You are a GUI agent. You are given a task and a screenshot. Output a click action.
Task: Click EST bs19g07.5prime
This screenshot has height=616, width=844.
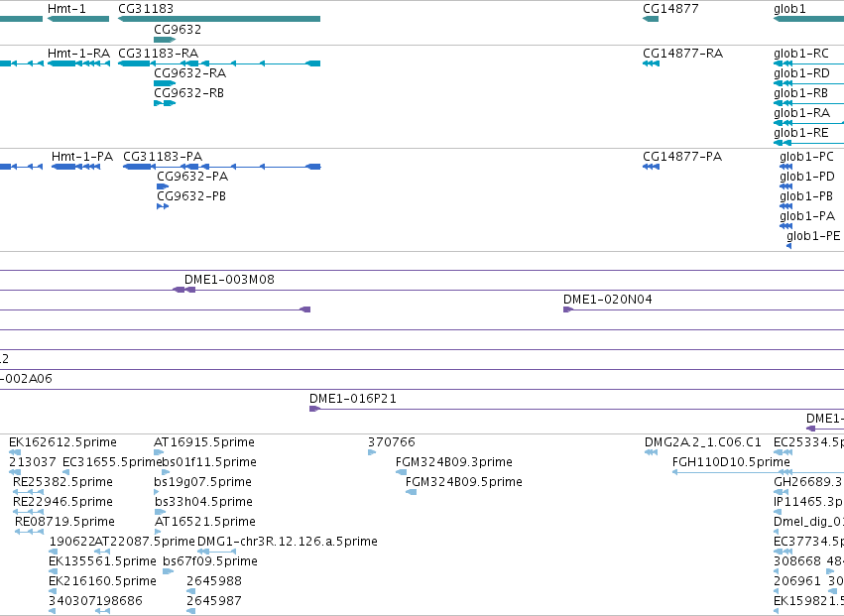tap(203, 482)
